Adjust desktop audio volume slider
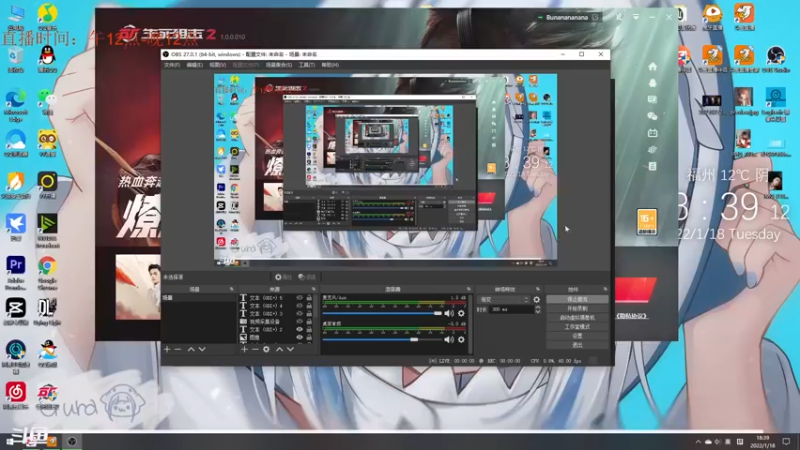Viewport: 800px width, 450px height. point(382,339)
